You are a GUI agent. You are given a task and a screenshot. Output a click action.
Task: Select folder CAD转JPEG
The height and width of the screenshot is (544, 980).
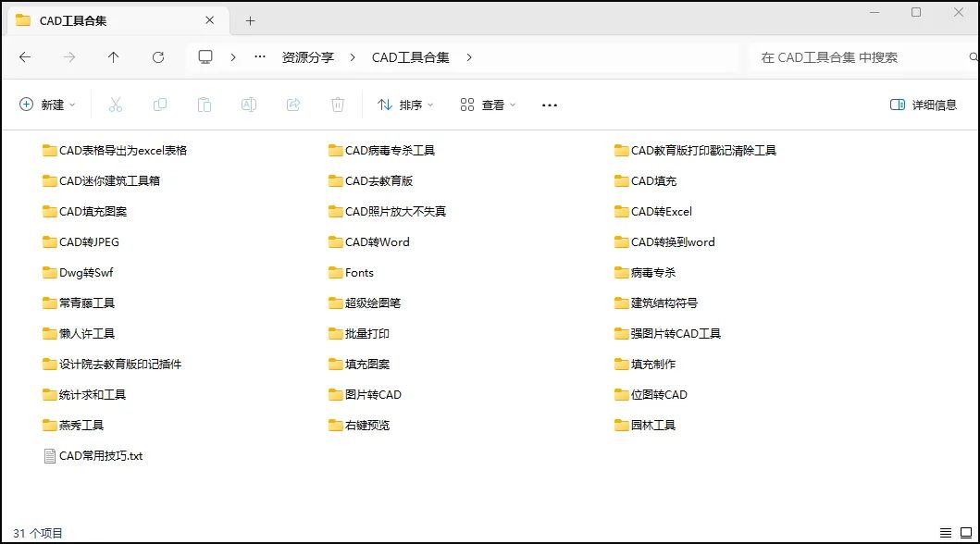[x=81, y=242]
